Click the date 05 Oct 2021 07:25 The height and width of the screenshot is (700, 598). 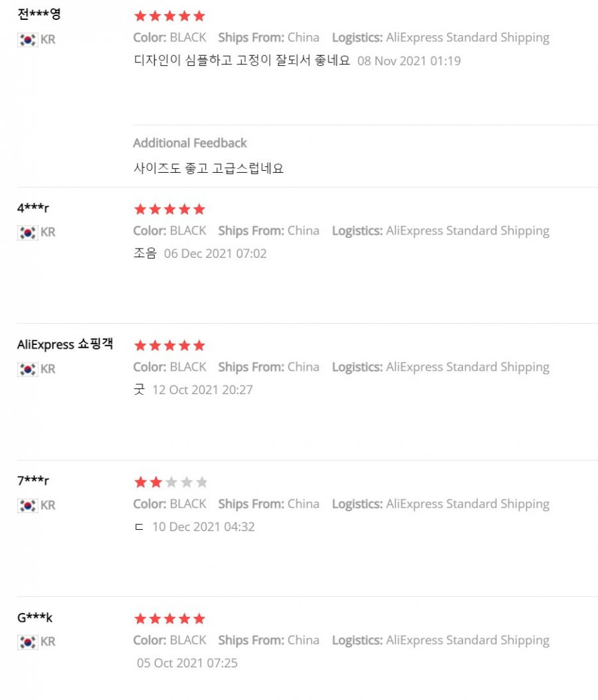(x=187, y=663)
